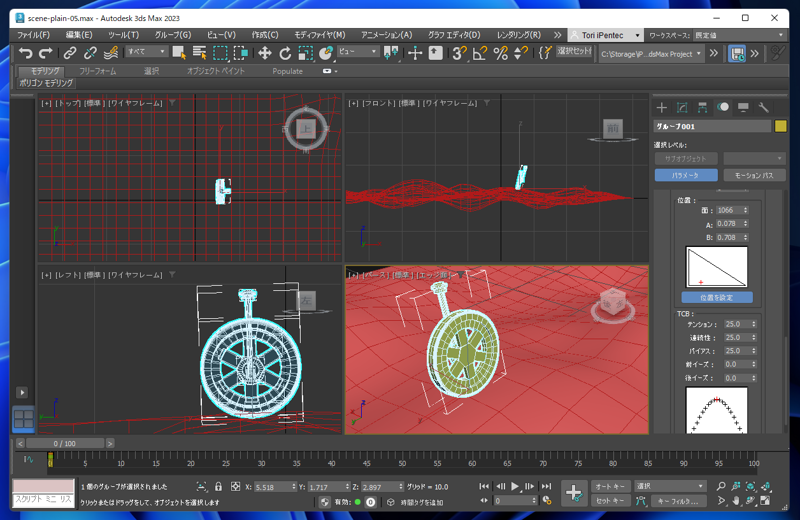The image size is (800, 520).
Task: Click the yellow object color swatch
Action: click(780, 126)
